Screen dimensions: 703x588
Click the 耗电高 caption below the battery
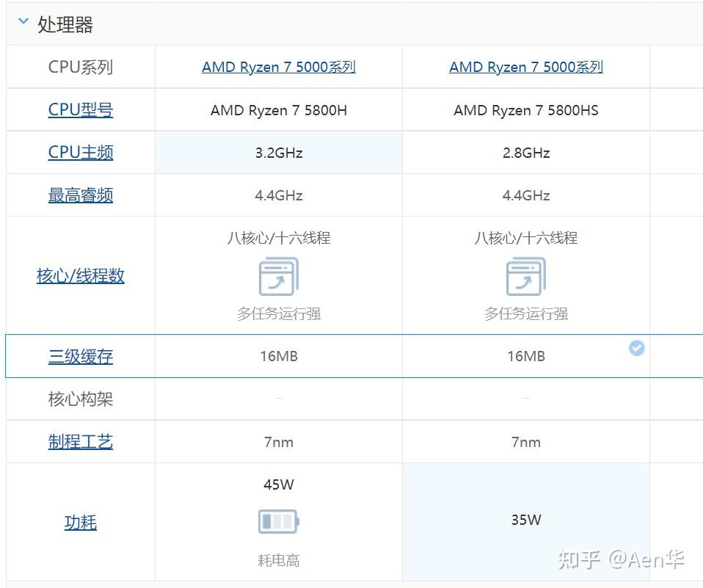(279, 560)
